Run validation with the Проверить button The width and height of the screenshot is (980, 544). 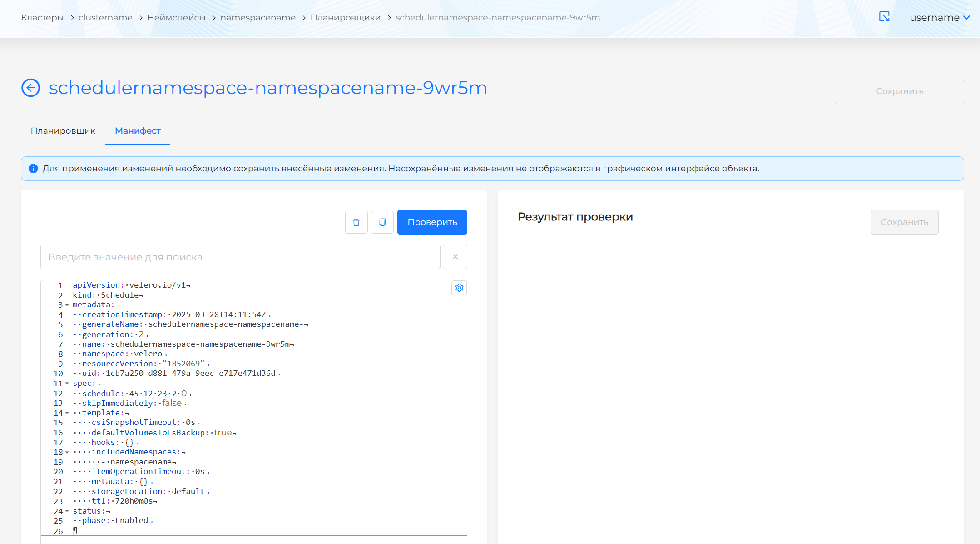coord(432,222)
